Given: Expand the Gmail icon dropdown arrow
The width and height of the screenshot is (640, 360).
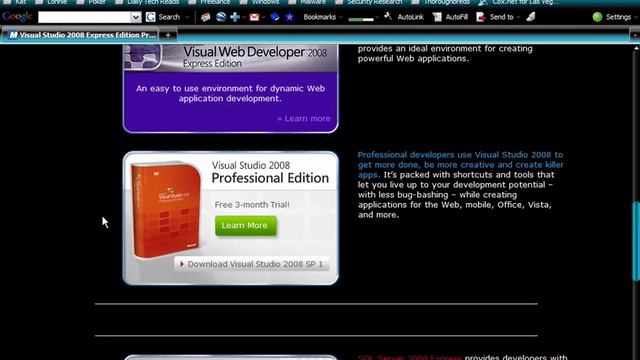Looking at the screenshot, I should tap(263, 18).
